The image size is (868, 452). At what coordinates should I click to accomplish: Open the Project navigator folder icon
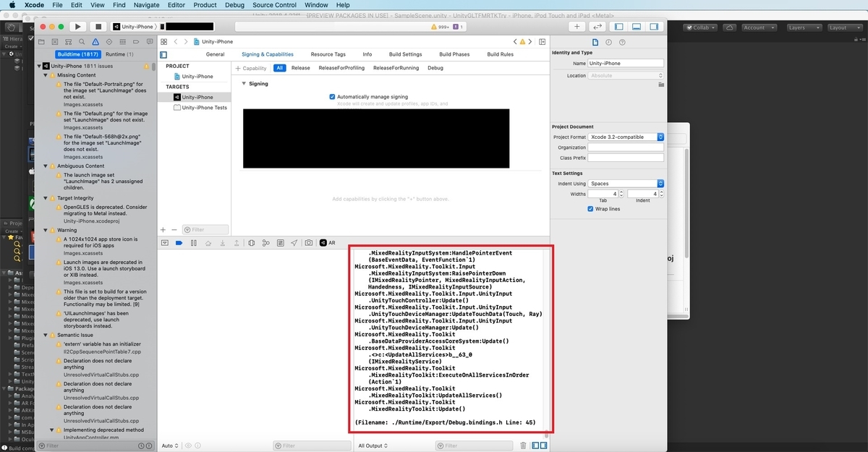(x=42, y=42)
